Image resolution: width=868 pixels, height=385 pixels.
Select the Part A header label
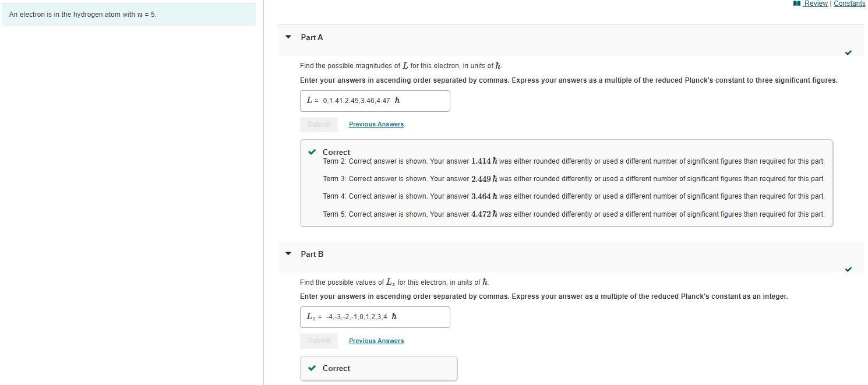(x=312, y=37)
